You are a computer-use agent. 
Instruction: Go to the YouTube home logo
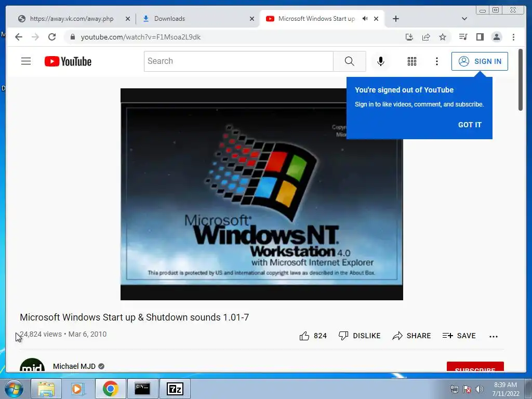68,61
